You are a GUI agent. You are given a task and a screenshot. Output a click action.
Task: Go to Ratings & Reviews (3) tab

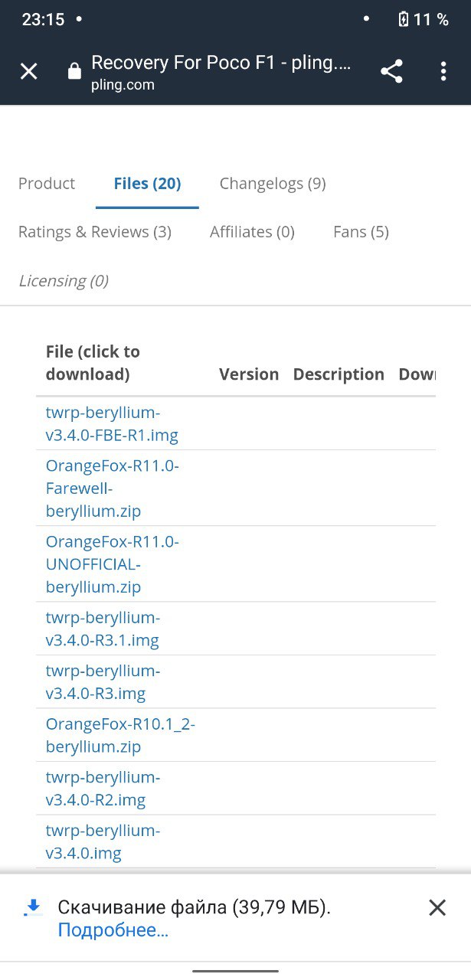click(95, 232)
